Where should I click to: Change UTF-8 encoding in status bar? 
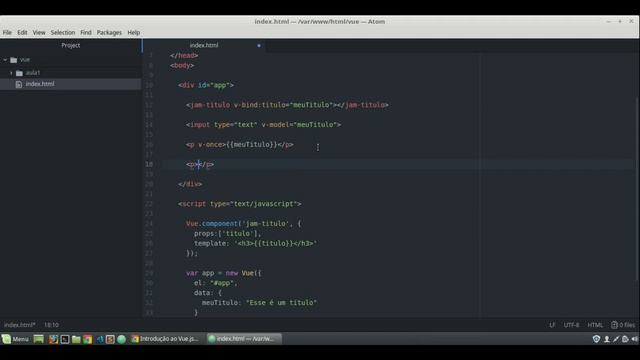click(x=571, y=325)
